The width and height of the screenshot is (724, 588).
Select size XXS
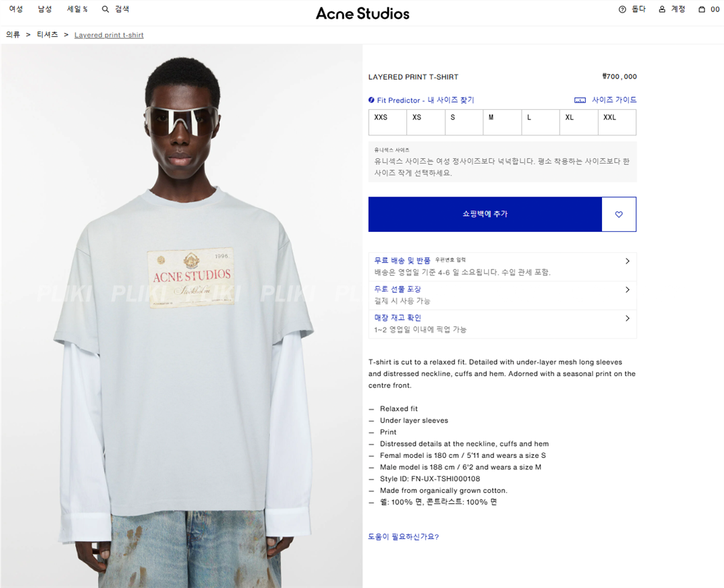[x=387, y=123]
